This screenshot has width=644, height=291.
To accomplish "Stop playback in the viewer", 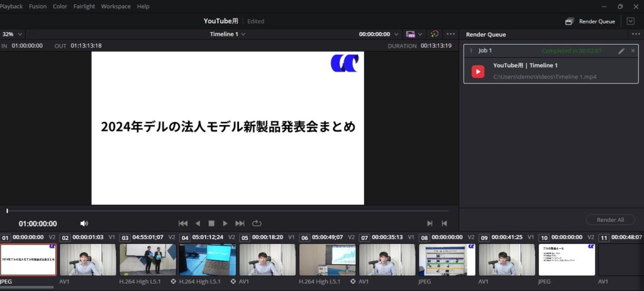I will pyautogui.click(x=211, y=223).
